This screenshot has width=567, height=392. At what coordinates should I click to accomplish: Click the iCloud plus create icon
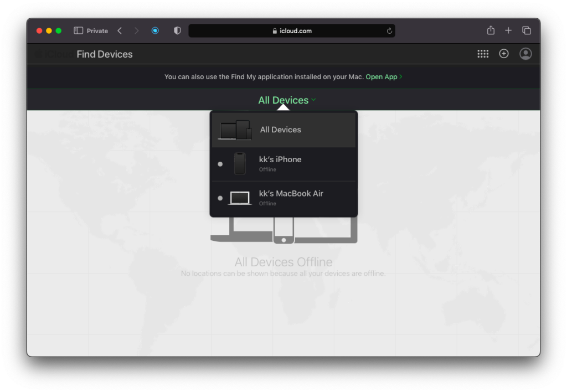(504, 54)
